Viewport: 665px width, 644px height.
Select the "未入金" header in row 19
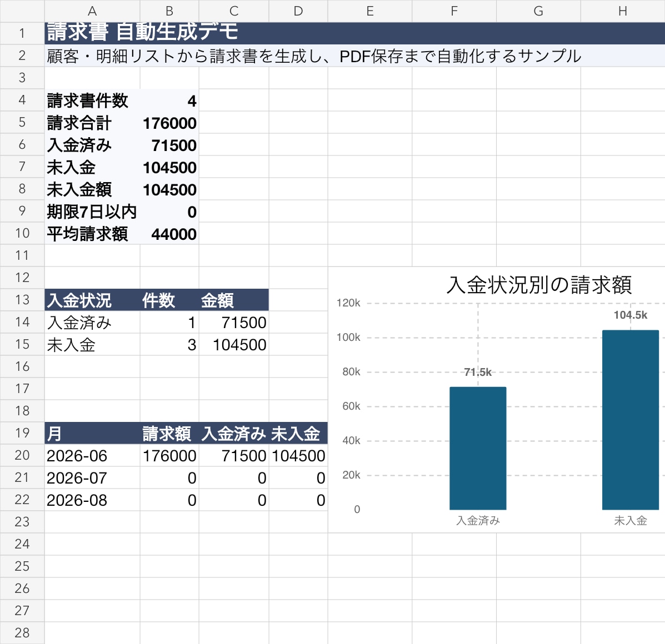coord(298,433)
